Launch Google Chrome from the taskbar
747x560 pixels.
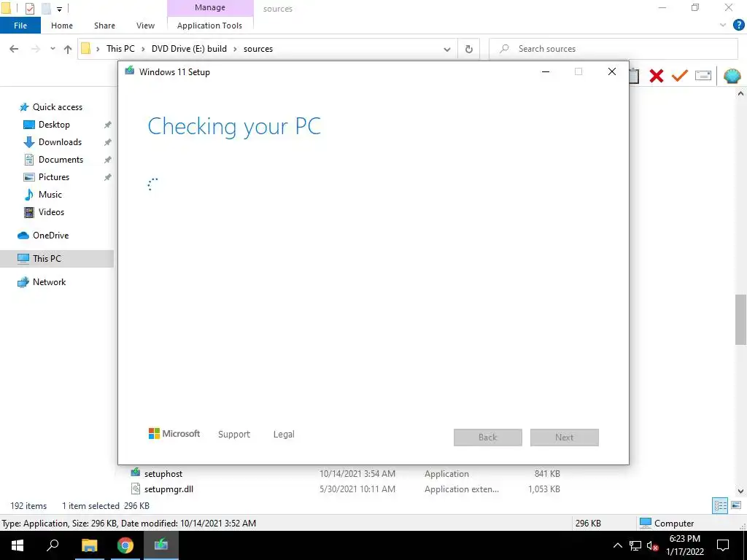pyautogui.click(x=125, y=545)
